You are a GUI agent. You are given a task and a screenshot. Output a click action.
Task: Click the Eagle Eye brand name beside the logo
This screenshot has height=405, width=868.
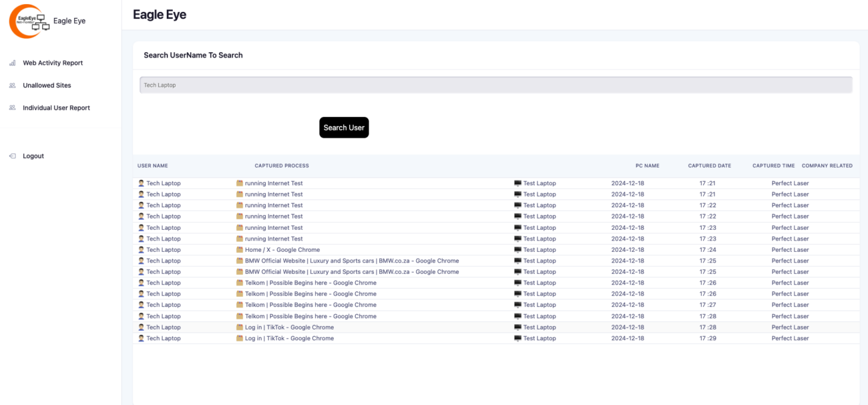[x=69, y=21]
